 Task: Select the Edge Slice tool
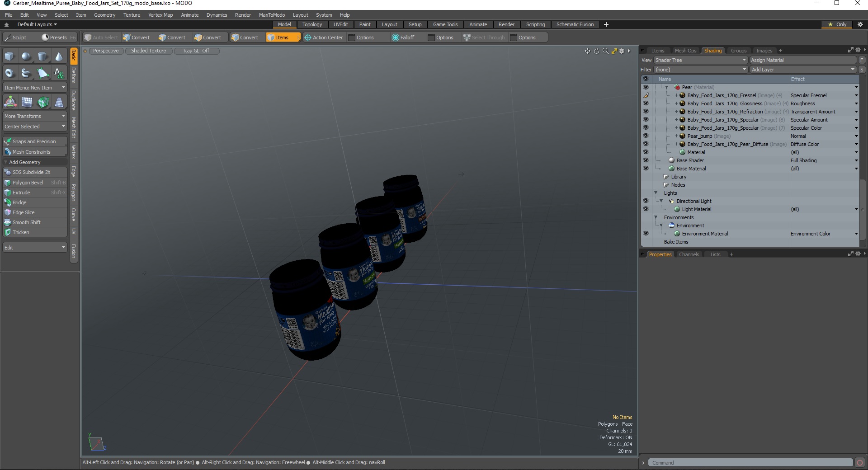(35, 212)
